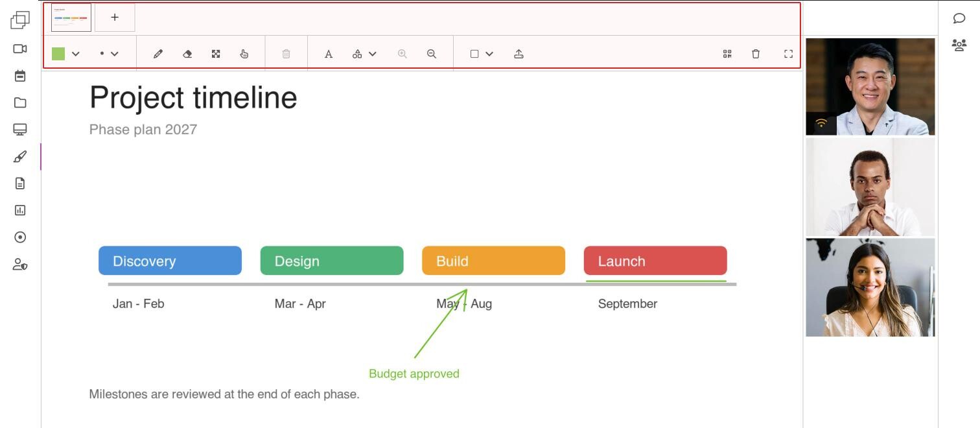This screenshot has width=980, height=428.
Task: Click the "Project timeline" heading
Action: click(x=193, y=98)
